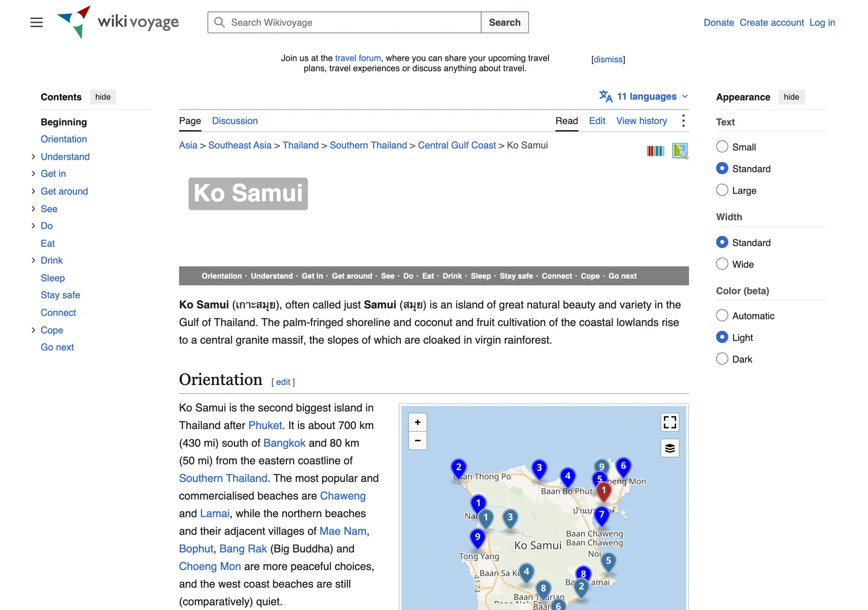868x610 pixels.
Task: Open the Southern Thailand breadcrumb link
Action: [368, 145]
